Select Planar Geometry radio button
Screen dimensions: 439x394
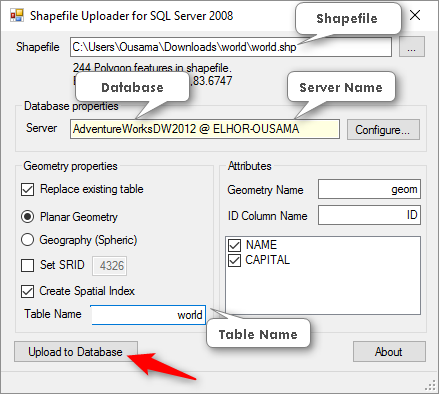click(27, 217)
